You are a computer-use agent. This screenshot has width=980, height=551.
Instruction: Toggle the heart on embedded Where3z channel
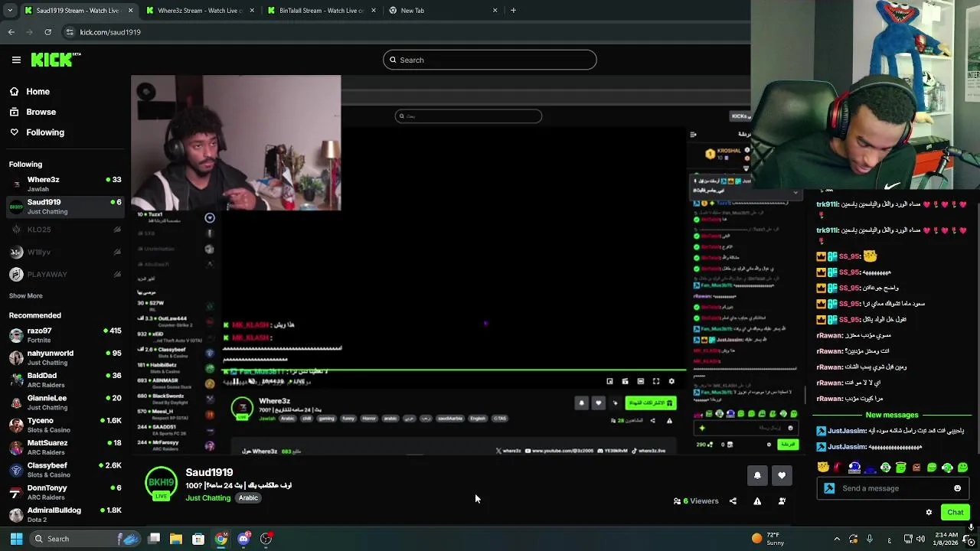point(599,403)
